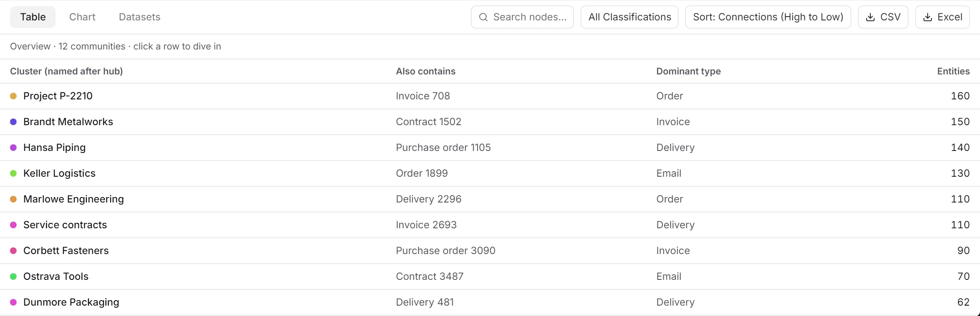Click the Entities value 160

(x=960, y=96)
